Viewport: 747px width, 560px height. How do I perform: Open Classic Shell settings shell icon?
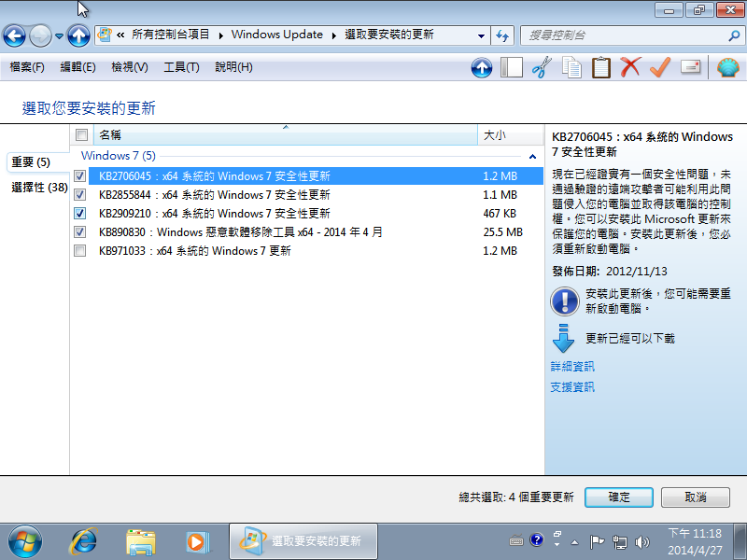coord(728,67)
